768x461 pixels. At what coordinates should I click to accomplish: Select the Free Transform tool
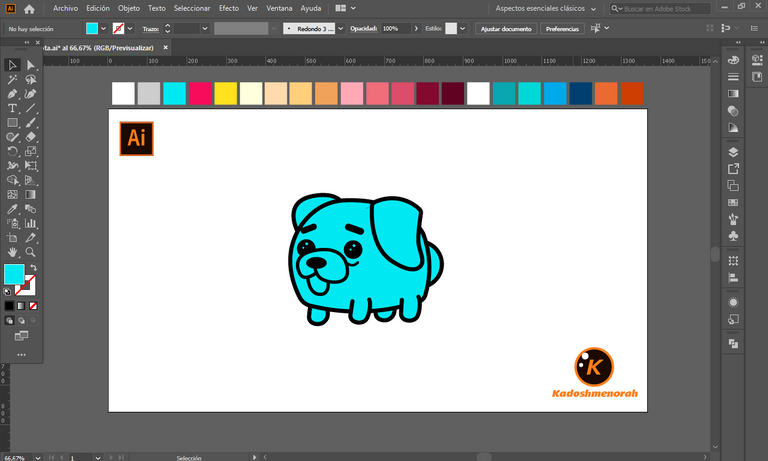30,166
